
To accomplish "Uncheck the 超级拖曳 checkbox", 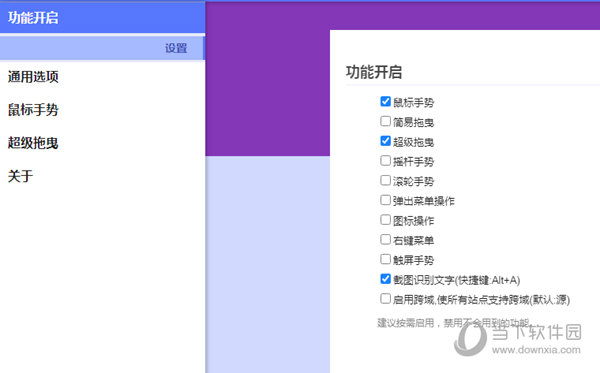I will tap(385, 141).
